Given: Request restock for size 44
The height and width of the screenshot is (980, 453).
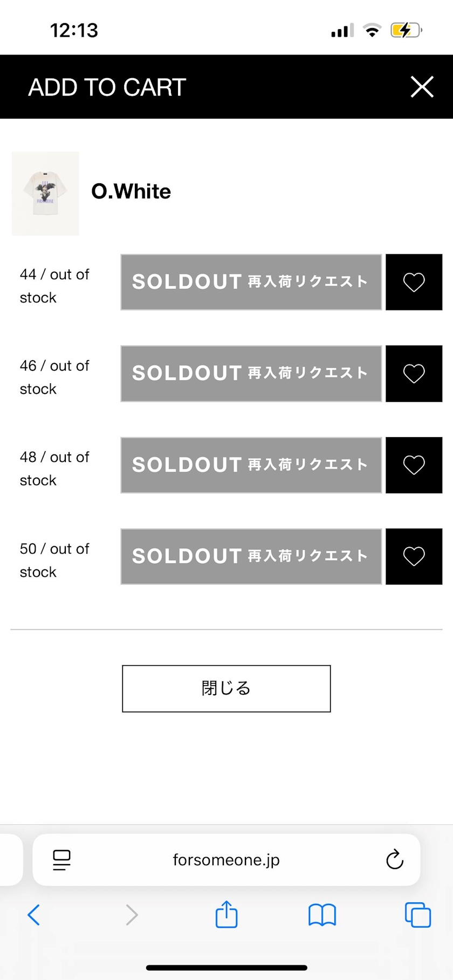Looking at the screenshot, I should coord(251,282).
